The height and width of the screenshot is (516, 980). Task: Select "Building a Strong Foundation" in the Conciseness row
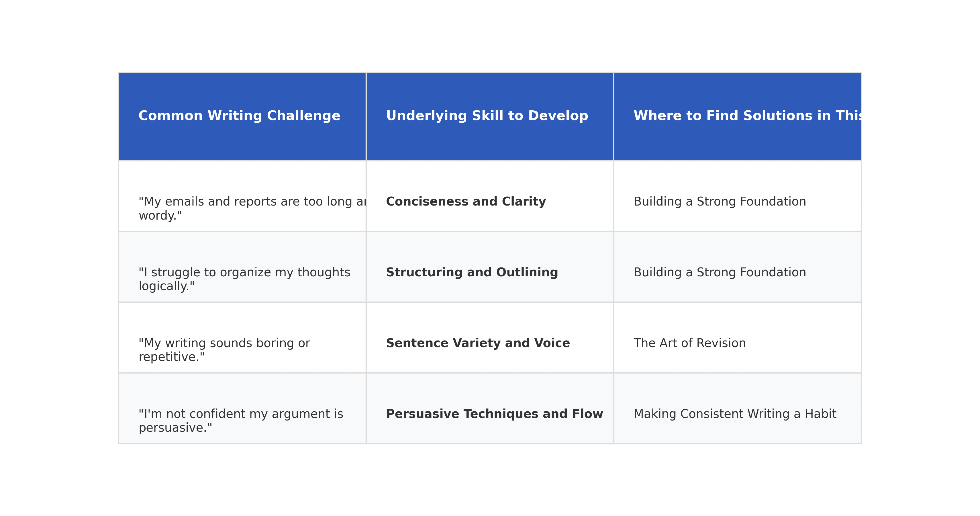click(x=720, y=202)
